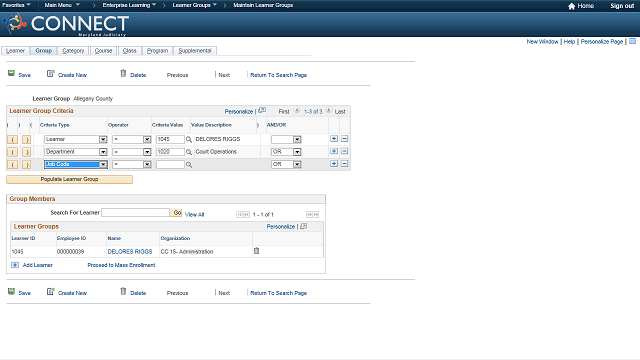Click the Search For Learner input field

[136, 213]
